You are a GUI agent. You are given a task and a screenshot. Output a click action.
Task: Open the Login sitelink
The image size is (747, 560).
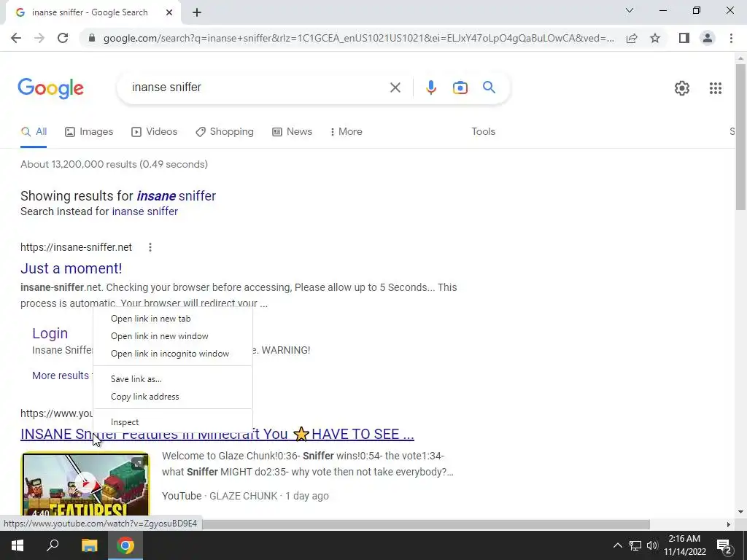click(x=50, y=333)
